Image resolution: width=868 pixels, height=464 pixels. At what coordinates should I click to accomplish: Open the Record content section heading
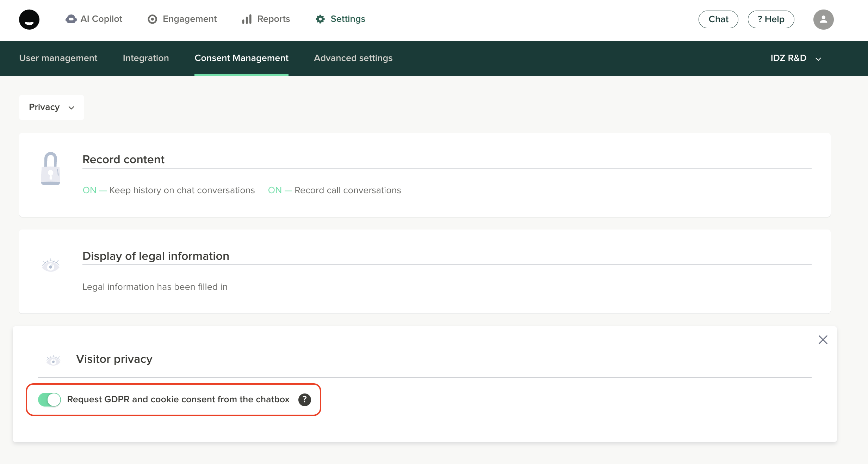tap(123, 159)
